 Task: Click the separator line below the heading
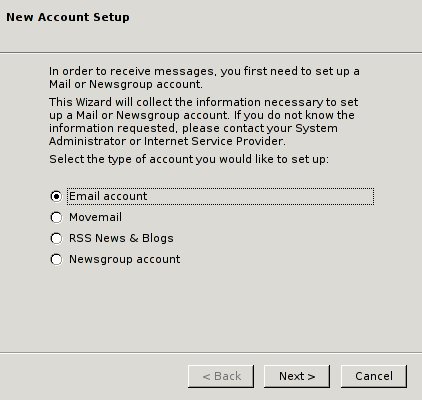click(211, 52)
